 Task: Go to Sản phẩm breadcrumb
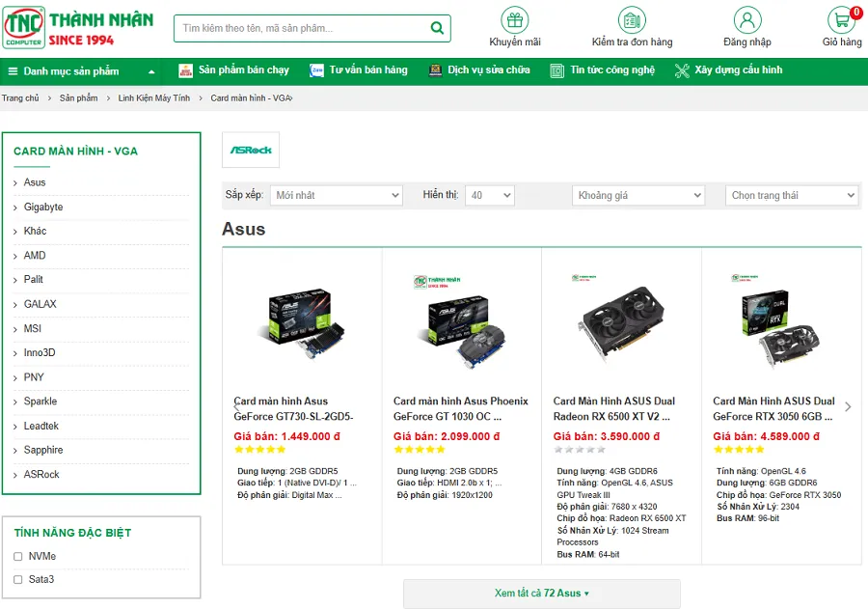(x=79, y=98)
